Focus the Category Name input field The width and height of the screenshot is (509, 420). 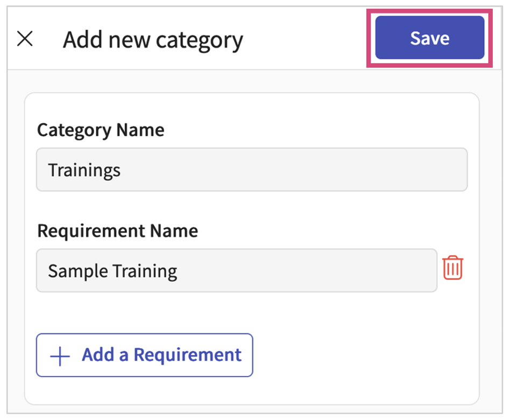pyautogui.click(x=252, y=170)
